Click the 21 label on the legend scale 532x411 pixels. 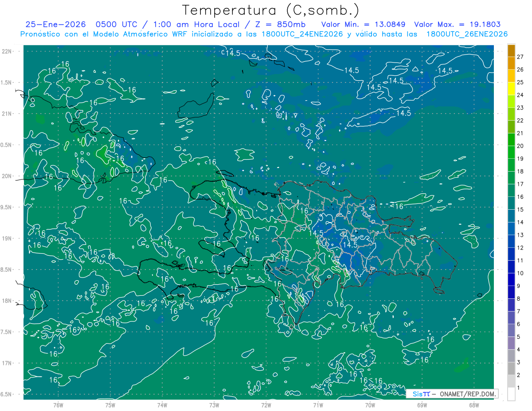pos(520,133)
